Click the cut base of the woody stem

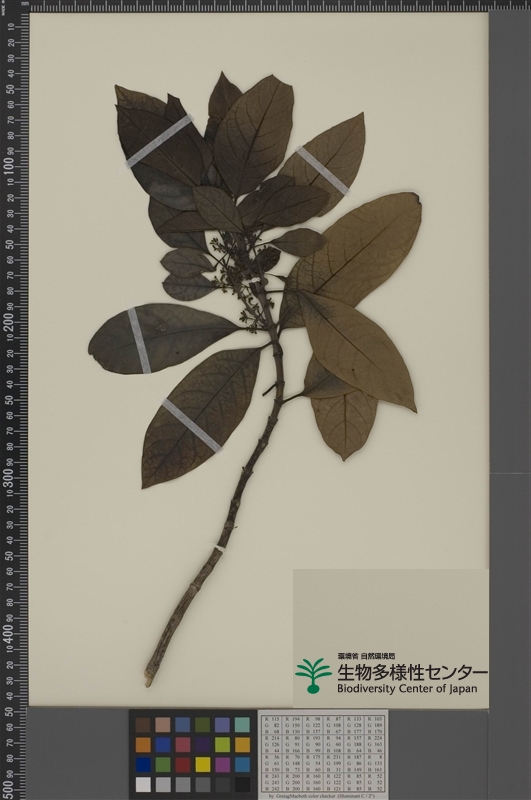click(148, 681)
